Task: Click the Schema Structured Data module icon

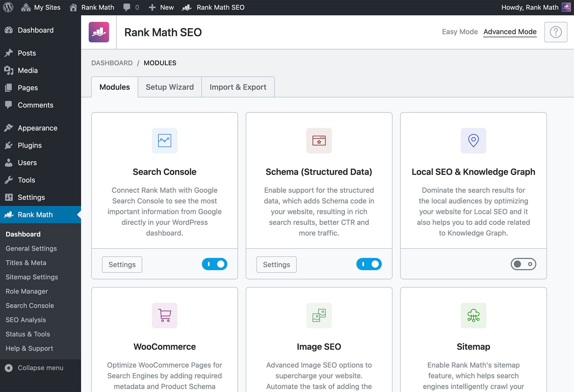Action: pyautogui.click(x=319, y=141)
